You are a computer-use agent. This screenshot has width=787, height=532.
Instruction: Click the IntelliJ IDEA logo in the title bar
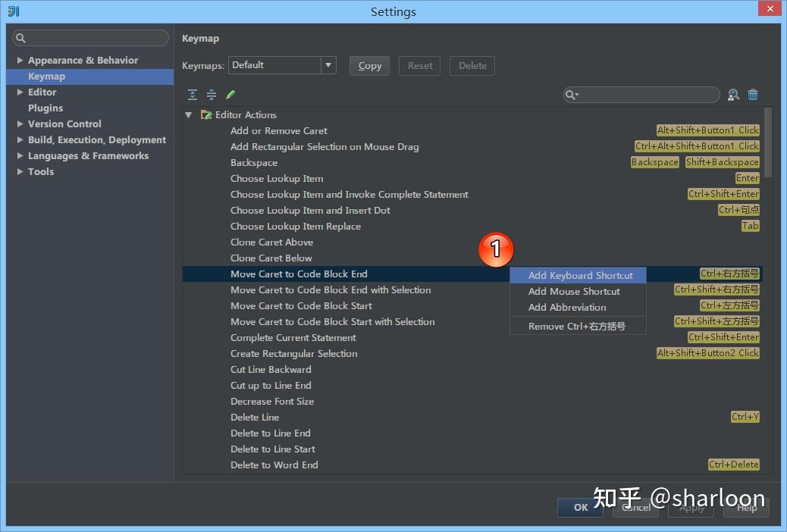click(12, 11)
